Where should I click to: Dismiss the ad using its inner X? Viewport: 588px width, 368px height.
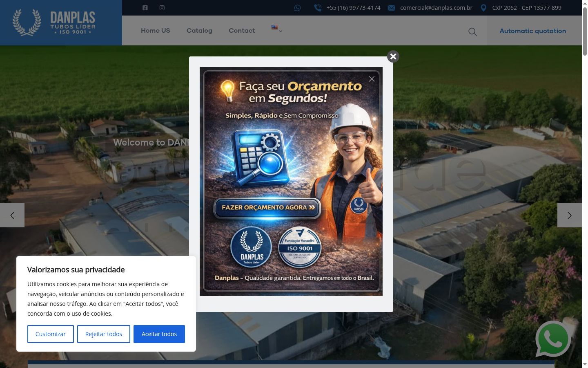click(372, 79)
